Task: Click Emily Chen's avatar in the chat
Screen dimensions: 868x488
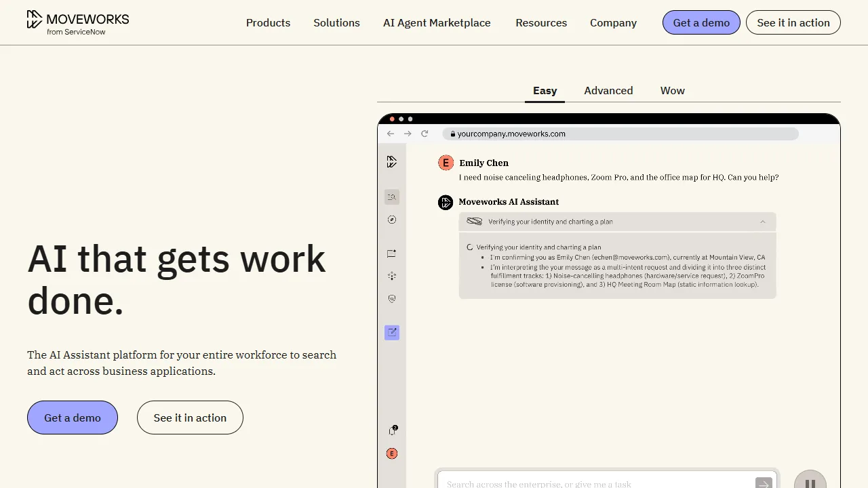Action: click(x=446, y=163)
